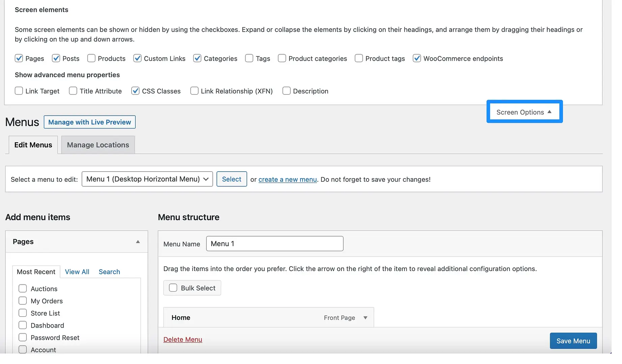The width and height of the screenshot is (622, 364).
Task: Switch to the Manage Locations tab
Action: pyautogui.click(x=98, y=145)
